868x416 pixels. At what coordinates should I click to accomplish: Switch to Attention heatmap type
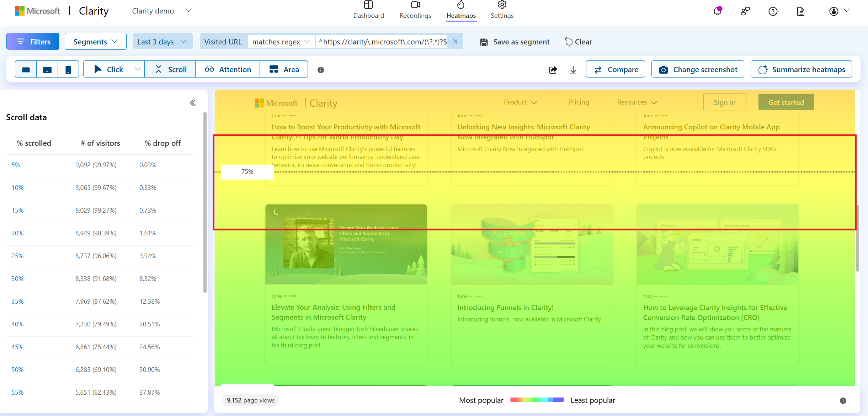tap(228, 69)
